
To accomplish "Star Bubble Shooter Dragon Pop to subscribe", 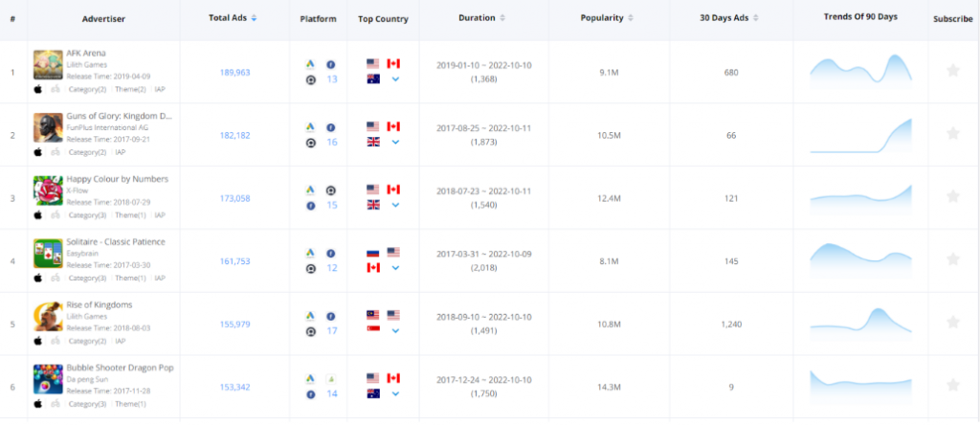I will click(952, 385).
